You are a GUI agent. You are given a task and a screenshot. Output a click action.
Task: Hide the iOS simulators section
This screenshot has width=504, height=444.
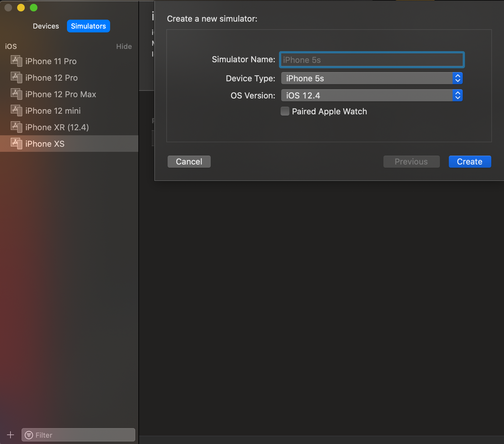[124, 46]
